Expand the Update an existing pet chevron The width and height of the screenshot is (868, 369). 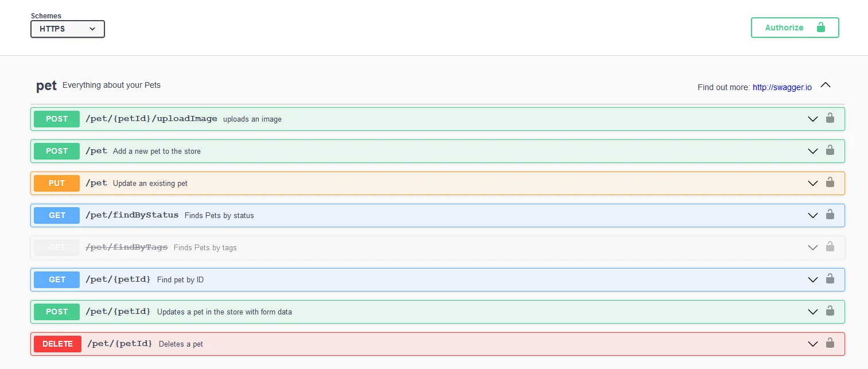pos(812,184)
